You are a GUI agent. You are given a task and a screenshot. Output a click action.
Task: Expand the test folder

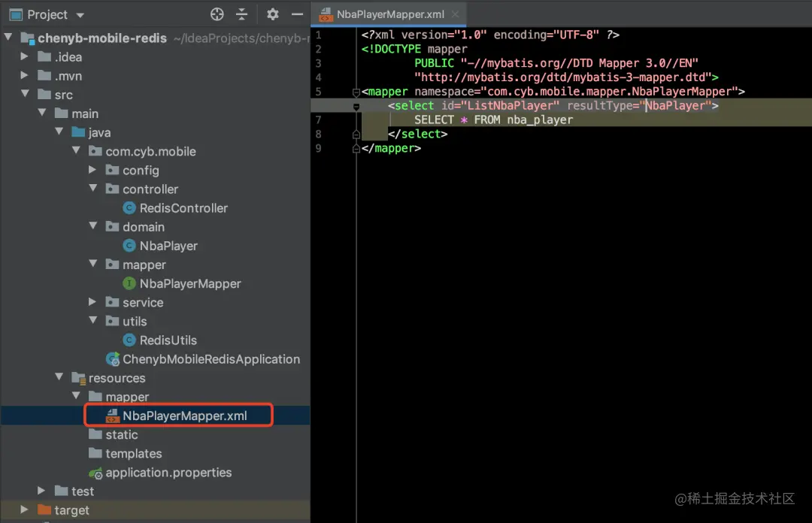(x=41, y=490)
